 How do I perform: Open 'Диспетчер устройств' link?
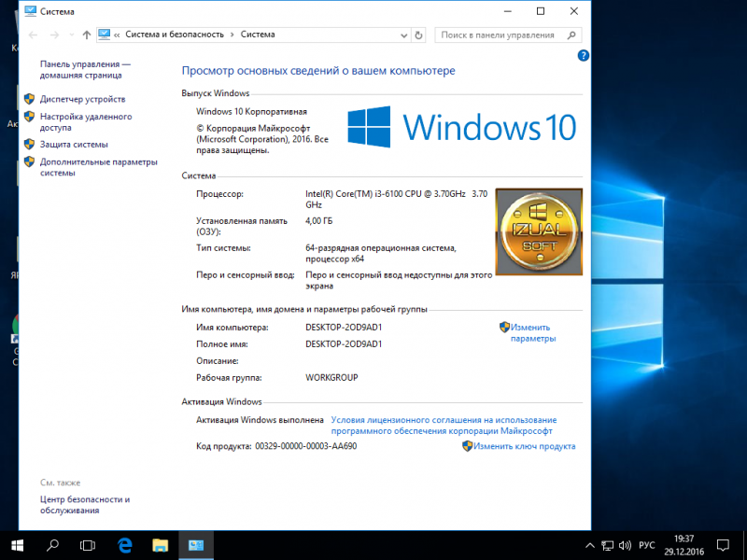tap(82, 99)
